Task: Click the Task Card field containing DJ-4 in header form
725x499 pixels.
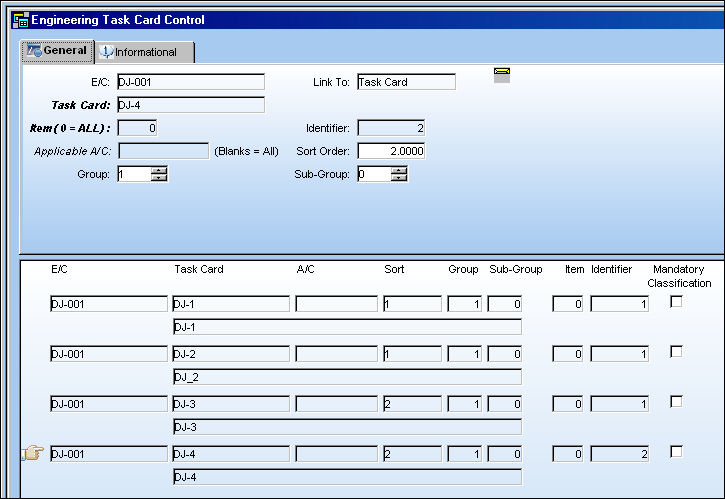Action: (x=191, y=105)
